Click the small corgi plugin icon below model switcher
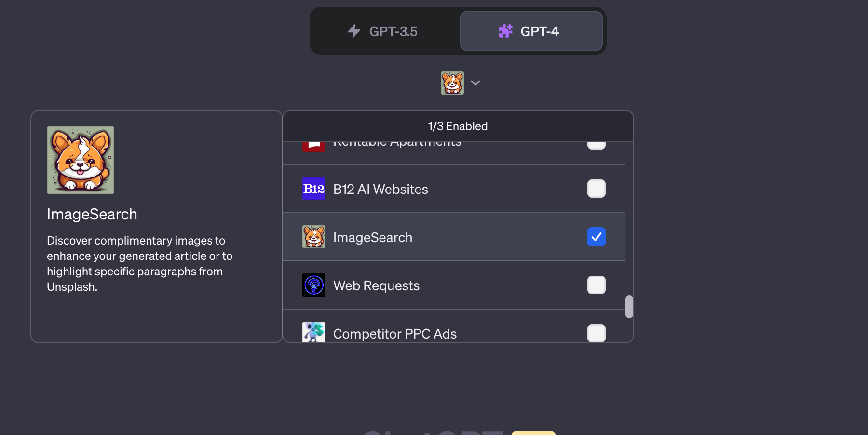The height and width of the screenshot is (435, 868). (x=452, y=83)
